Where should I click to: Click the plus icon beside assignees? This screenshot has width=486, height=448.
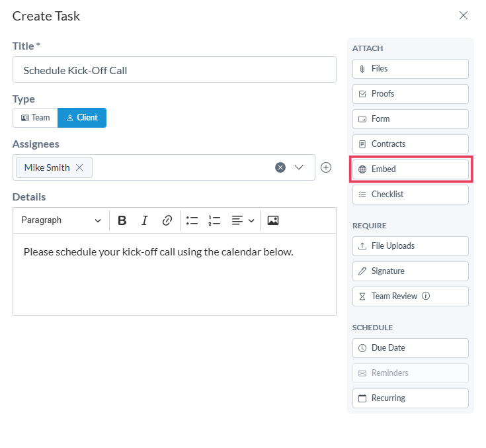[x=326, y=167]
